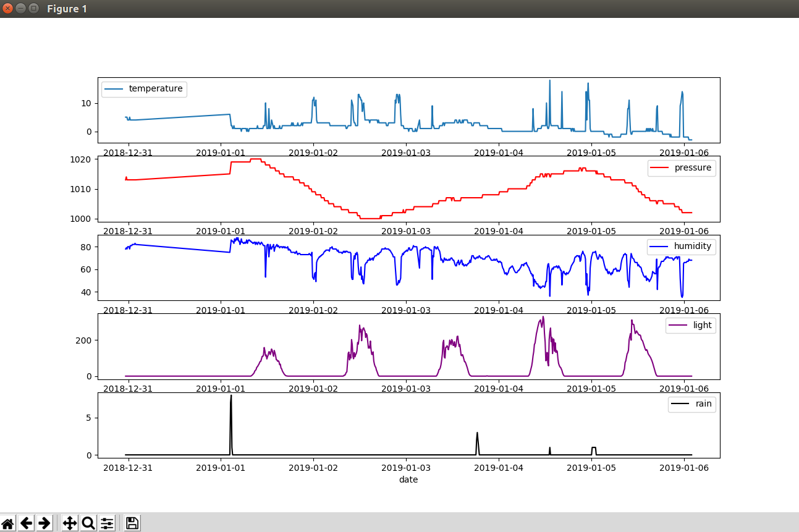Screen dimensions: 799x532
Task: Select the Zoom-to-rectangle magnifier tool
Action: [x=88, y=523]
